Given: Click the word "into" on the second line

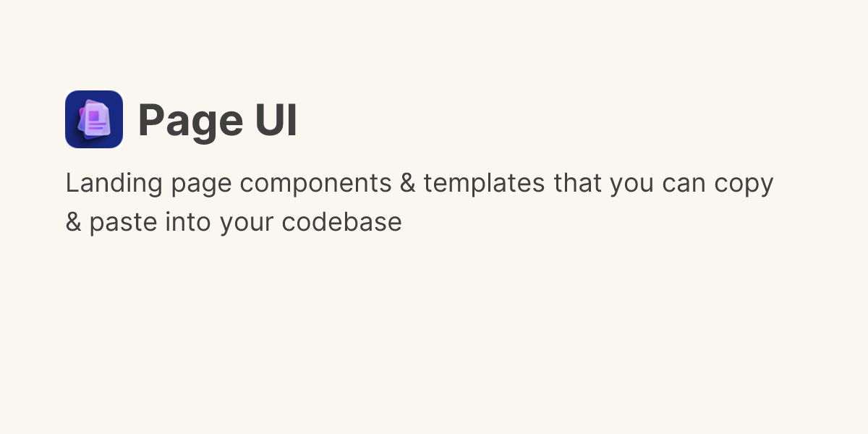Looking at the screenshot, I should 189,222.
